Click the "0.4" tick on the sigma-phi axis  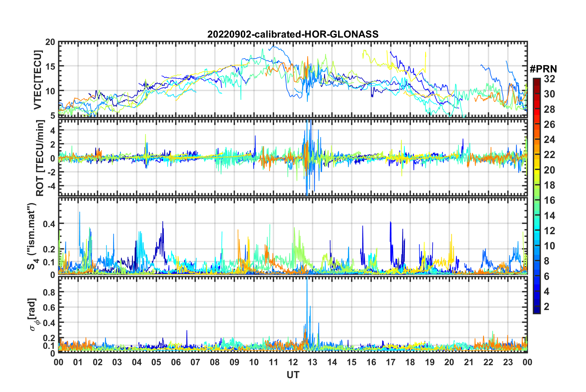pyautogui.click(x=49, y=323)
